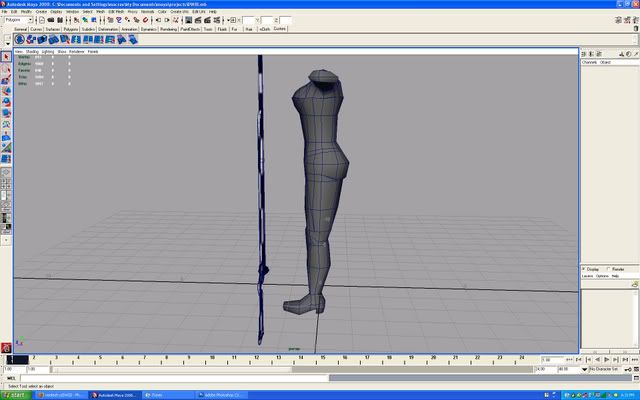640x400 pixels.
Task: Click the first shelf icon under Custom
Action: [20, 38]
